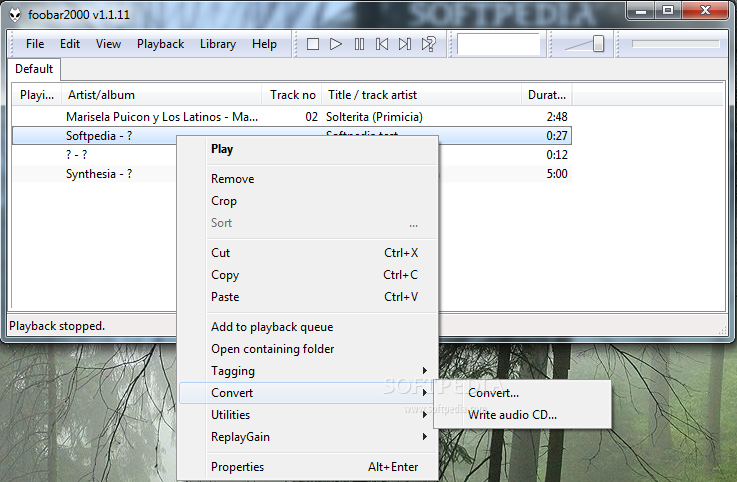The width and height of the screenshot is (737, 482).
Task: Choose Paste in the context menu
Action: click(x=308, y=297)
